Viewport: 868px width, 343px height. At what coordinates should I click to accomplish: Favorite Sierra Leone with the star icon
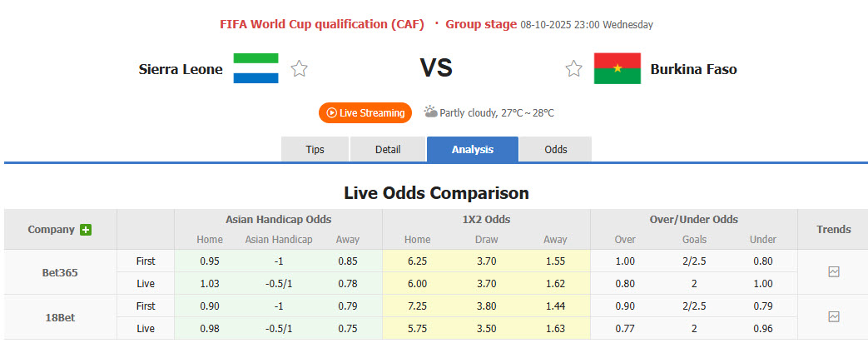[x=300, y=69]
